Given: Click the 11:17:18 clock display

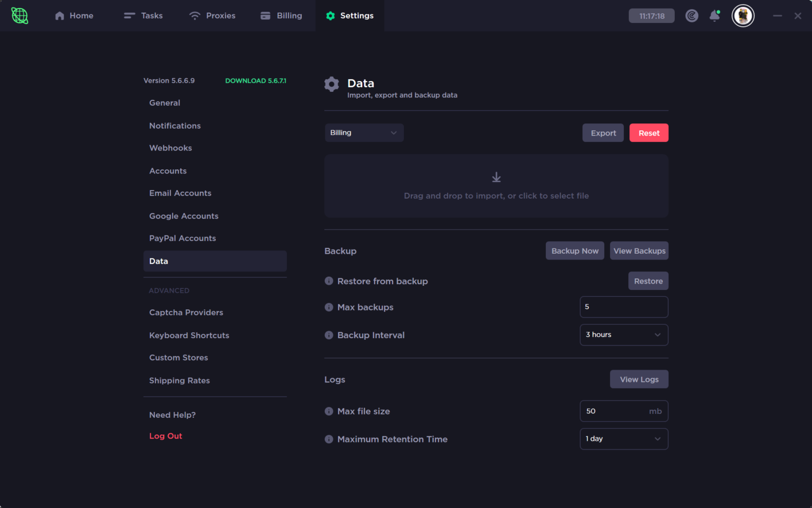Looking at the screenshot, I should tap(651, 15).
